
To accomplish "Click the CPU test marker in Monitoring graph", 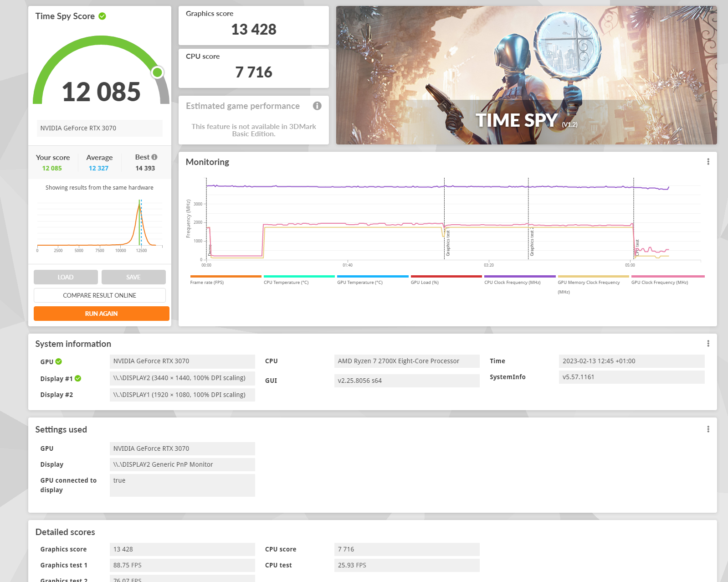I will tap(637, 247).
